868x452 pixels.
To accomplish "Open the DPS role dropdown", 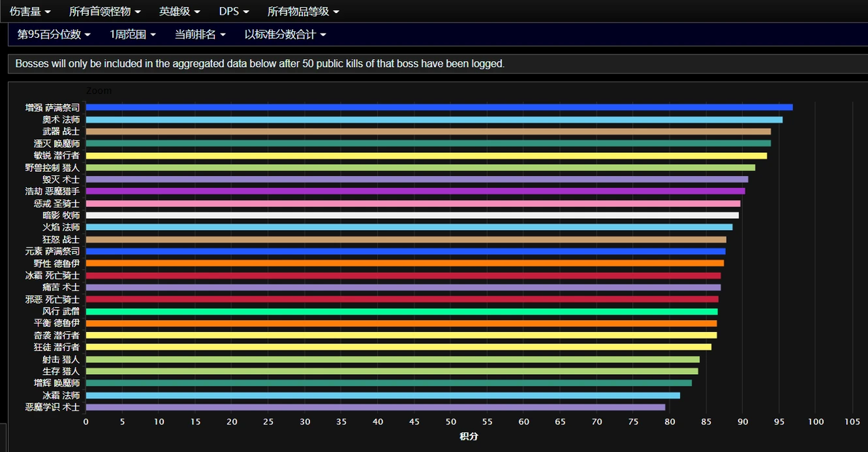I will (x=234, y=12).
